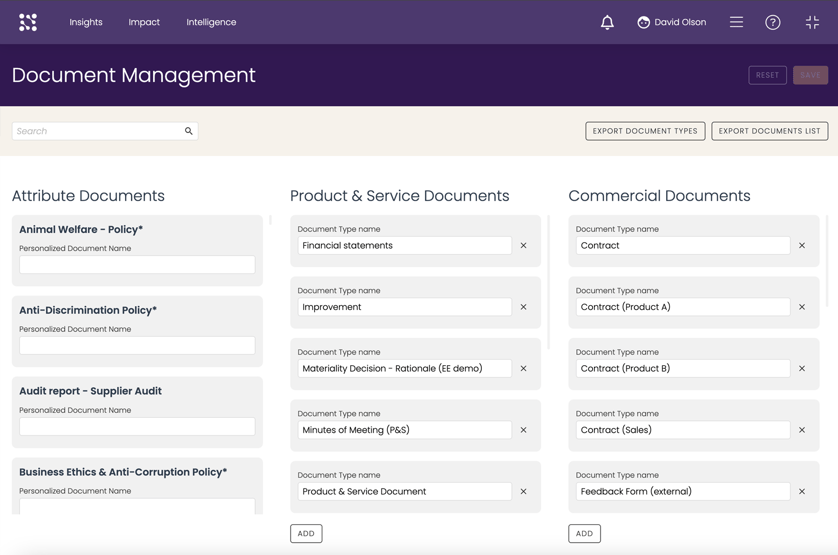This screenshot has height=555, width=838.
Task: Remove Minutes of Meeting (P&S) type
Action: tap(524, 430)
